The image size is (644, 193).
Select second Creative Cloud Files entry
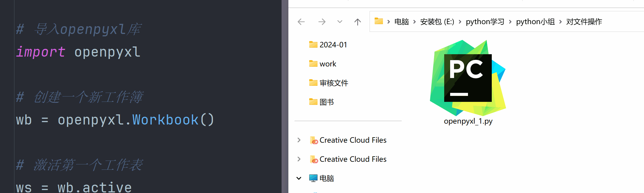pyautogui.click(x=353, y=159)
